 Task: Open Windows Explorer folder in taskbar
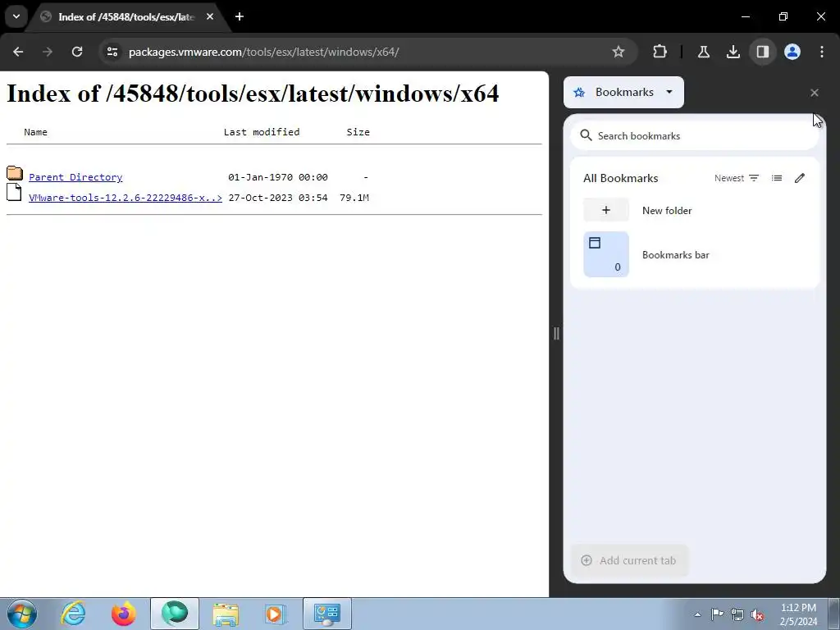(x=226, y=614)
